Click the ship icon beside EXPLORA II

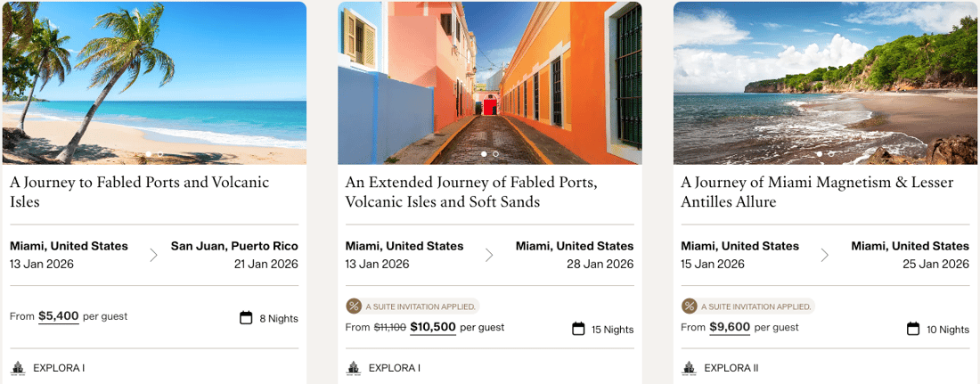coord(689,368)
